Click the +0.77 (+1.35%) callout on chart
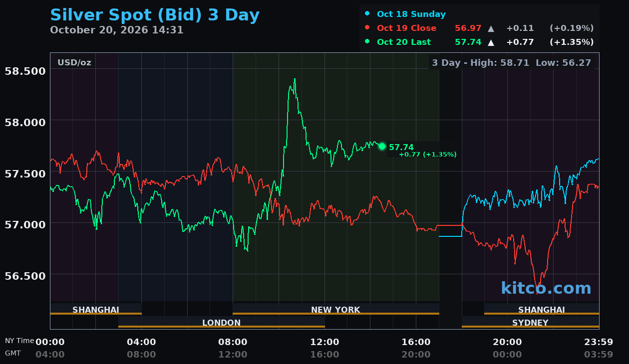This screenshot has height=364, width=629. click(x=427, y=155)
